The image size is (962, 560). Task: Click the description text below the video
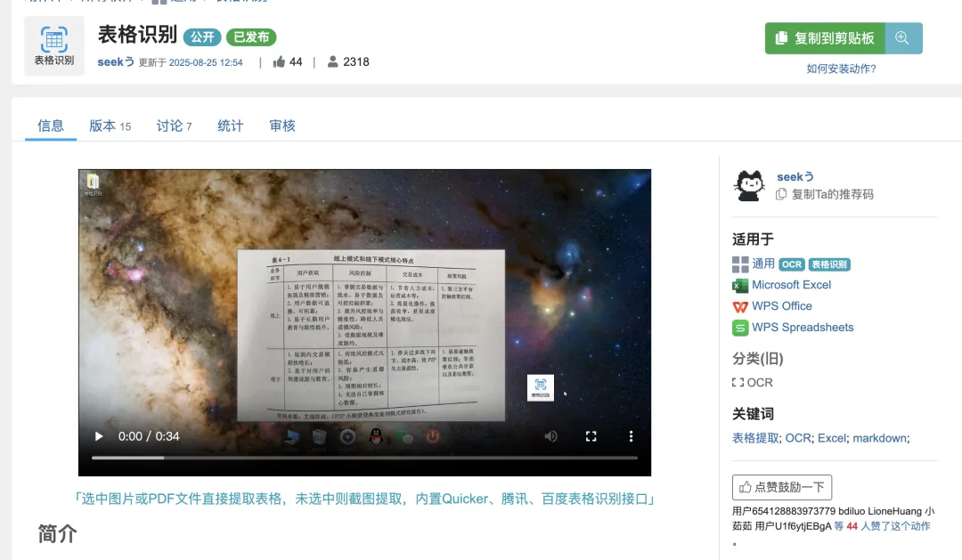(364, 499)
